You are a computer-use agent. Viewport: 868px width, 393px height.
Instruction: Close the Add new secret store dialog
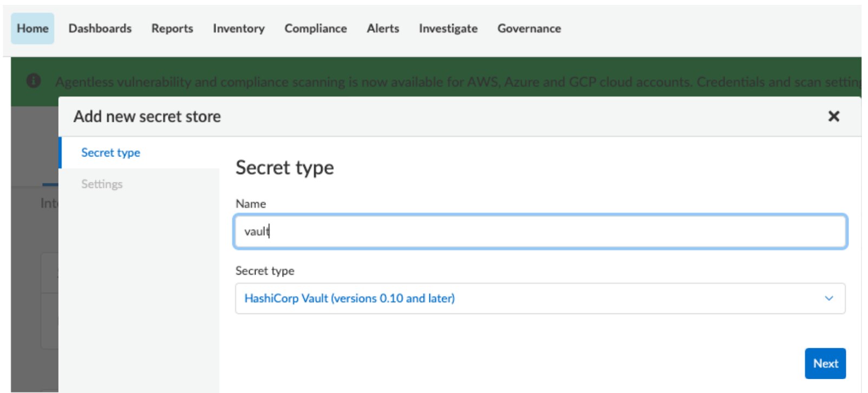point(833,116)
